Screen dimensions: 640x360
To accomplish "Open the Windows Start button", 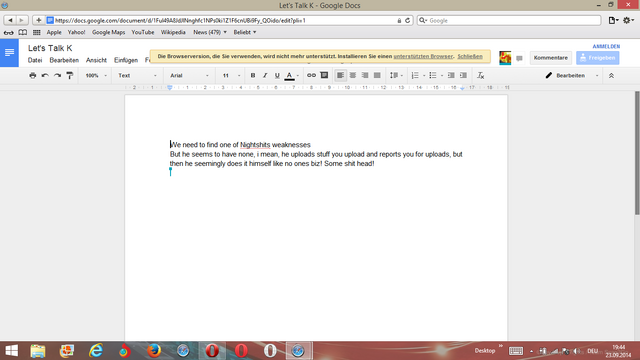I will 11,351.
